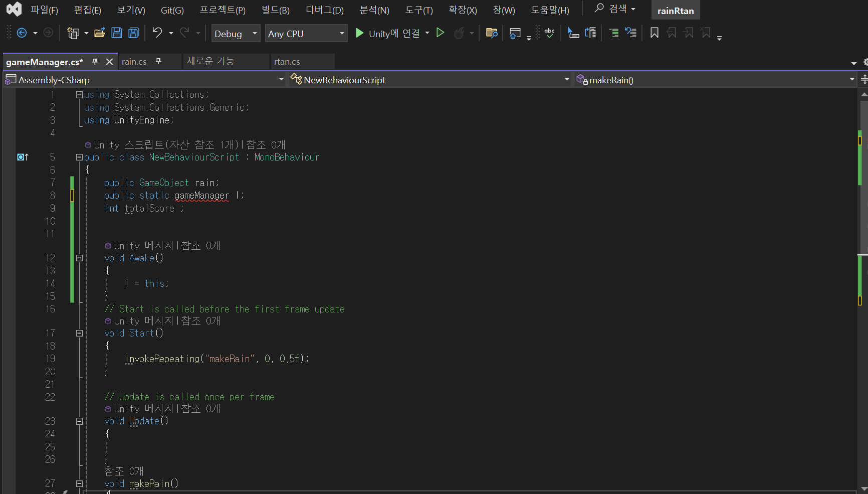Viewport: 868px width, 494px height.
Task: Click the abc spell check icon
Action: tap(549, 33)
